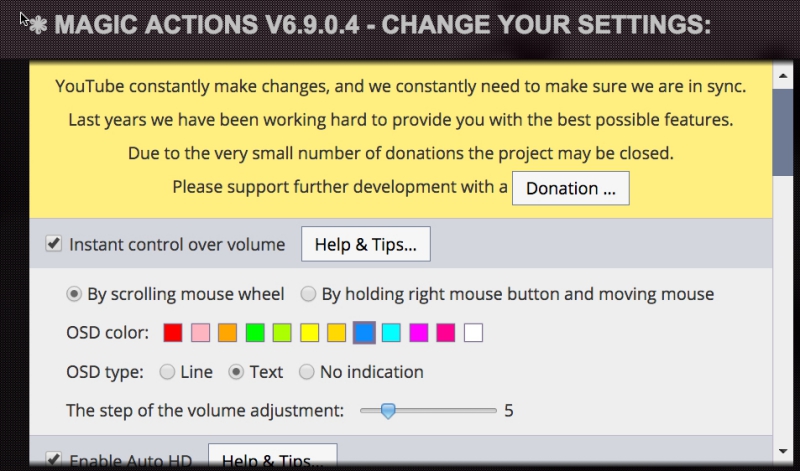The width and height of the screenshot is (800, 471).
Task: Click the Donation button
Action: pos(570,188)
